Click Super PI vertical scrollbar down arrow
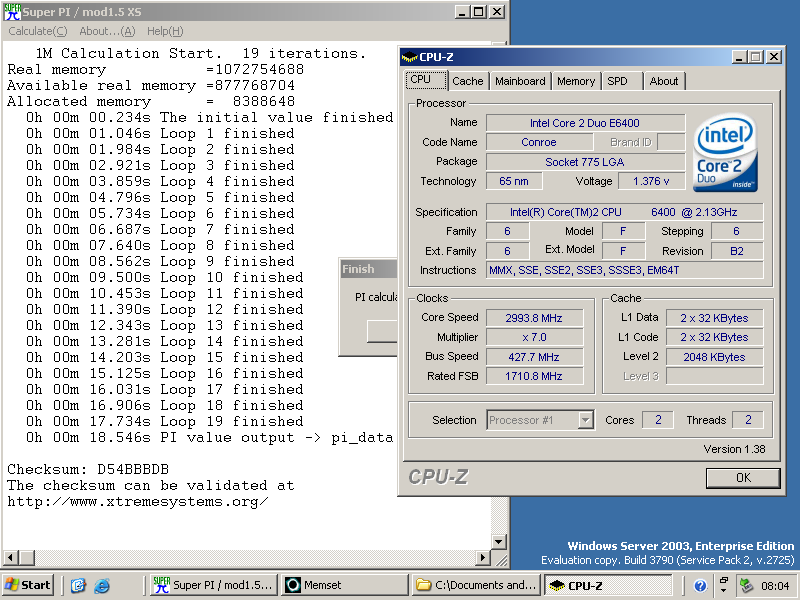 point(498,542)
